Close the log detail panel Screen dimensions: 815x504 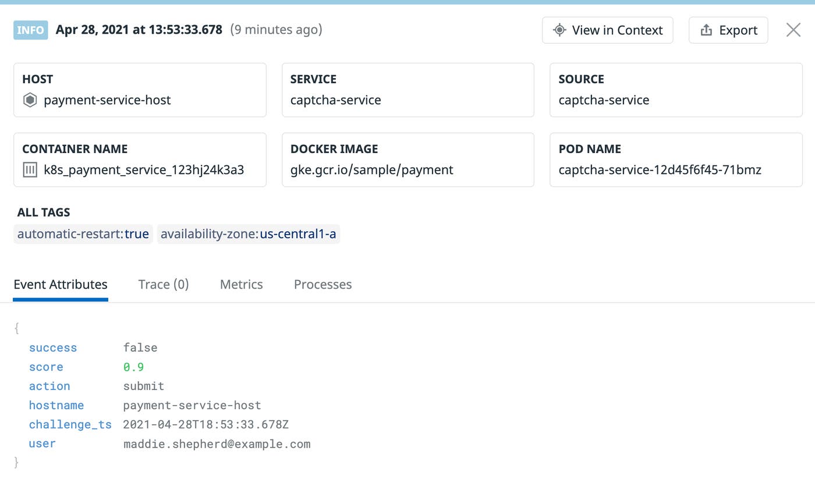click(793, 30)
